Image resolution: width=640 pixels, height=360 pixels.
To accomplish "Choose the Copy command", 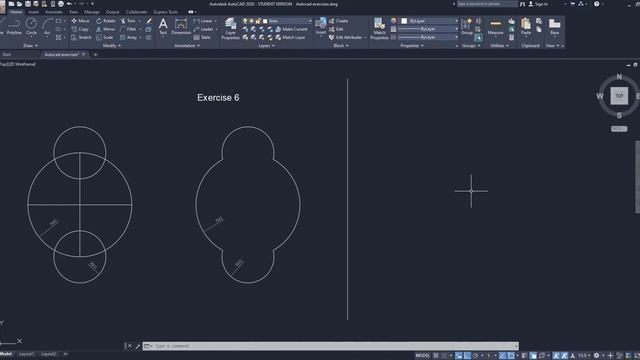I will (80, 29).
